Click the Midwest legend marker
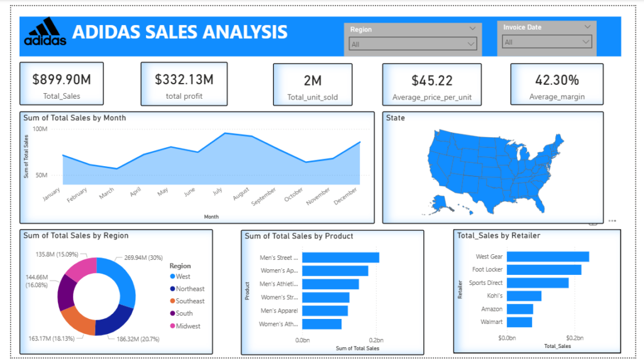Screen dimensions: 644x363 [x=172, y=326]
